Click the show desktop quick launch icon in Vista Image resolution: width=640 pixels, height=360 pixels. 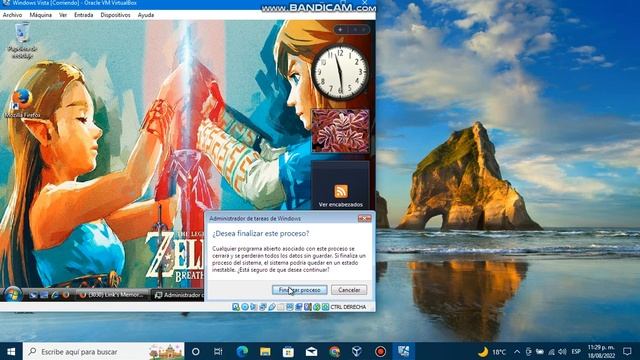pos(33,295)
